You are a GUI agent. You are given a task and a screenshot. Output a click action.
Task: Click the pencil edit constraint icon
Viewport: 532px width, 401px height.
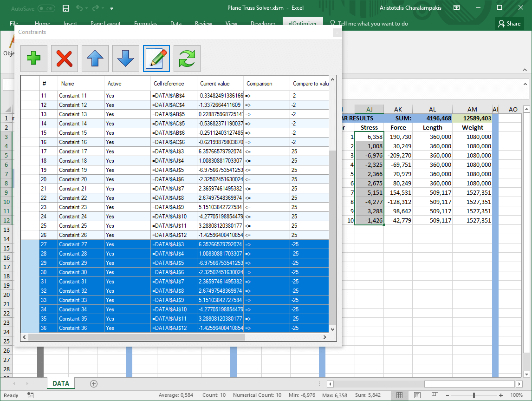click(156, 59)
